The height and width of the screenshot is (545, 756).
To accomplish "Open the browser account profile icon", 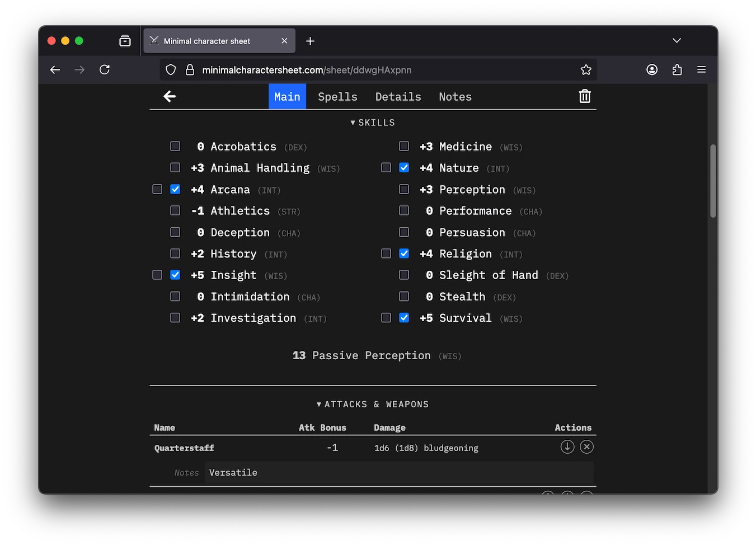I will [651, 70].
